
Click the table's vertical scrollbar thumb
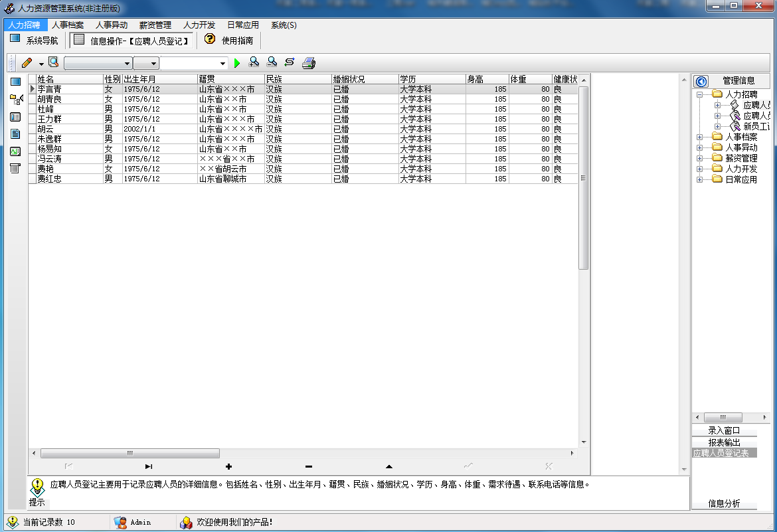[x=583, y=177]
